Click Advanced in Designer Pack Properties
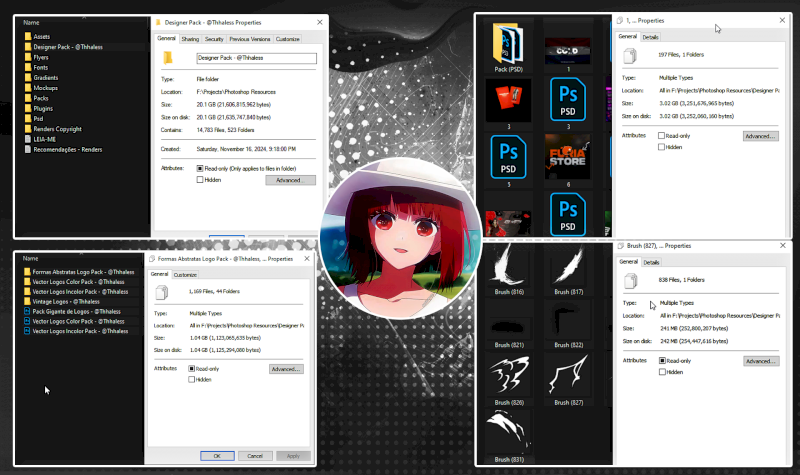Screen dimensions: 800x475 tap(289, 180)
